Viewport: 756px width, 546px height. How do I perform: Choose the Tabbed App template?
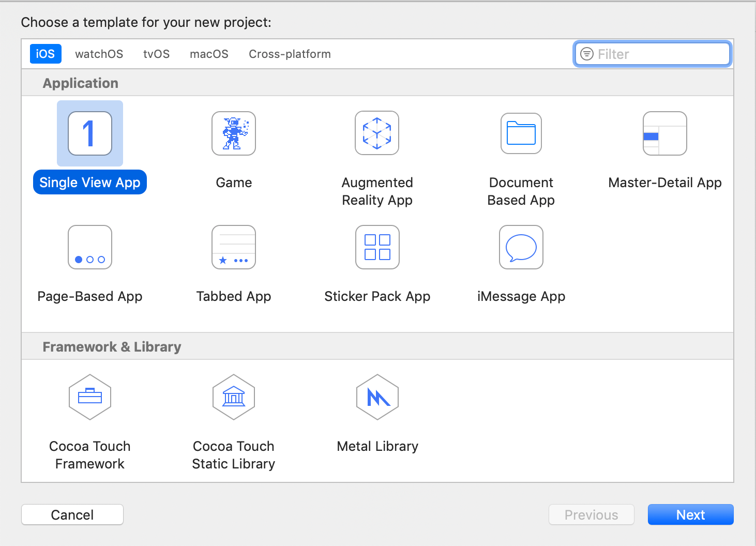click(233, 247)
